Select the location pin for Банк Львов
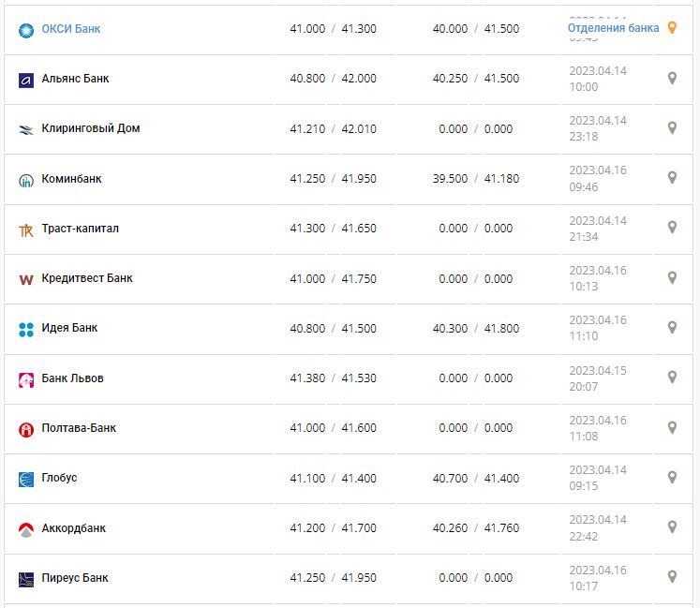 coord(672,377)
